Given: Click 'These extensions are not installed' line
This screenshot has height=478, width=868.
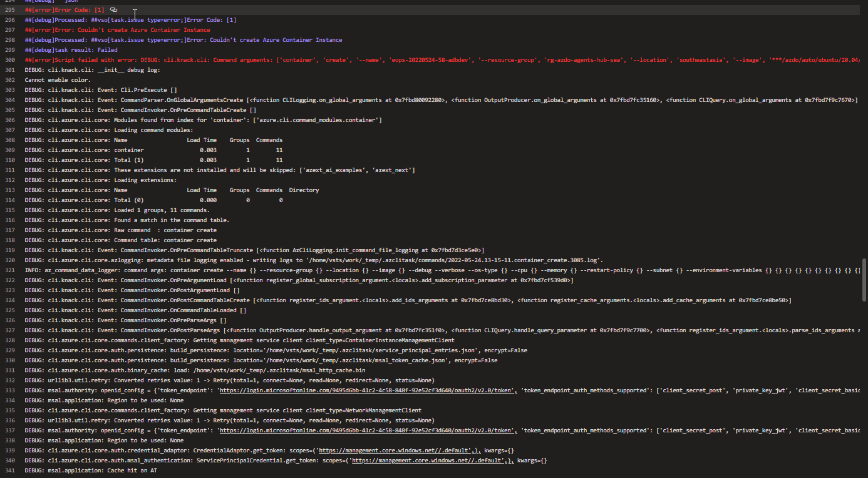Looking at the screenshot, I should [x=220, y=170].
